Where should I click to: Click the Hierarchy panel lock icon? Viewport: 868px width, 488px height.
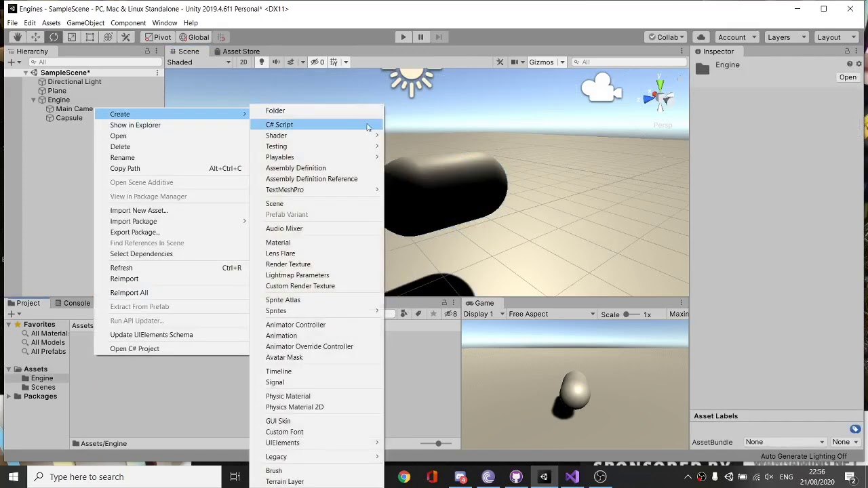tap(147, 51)
